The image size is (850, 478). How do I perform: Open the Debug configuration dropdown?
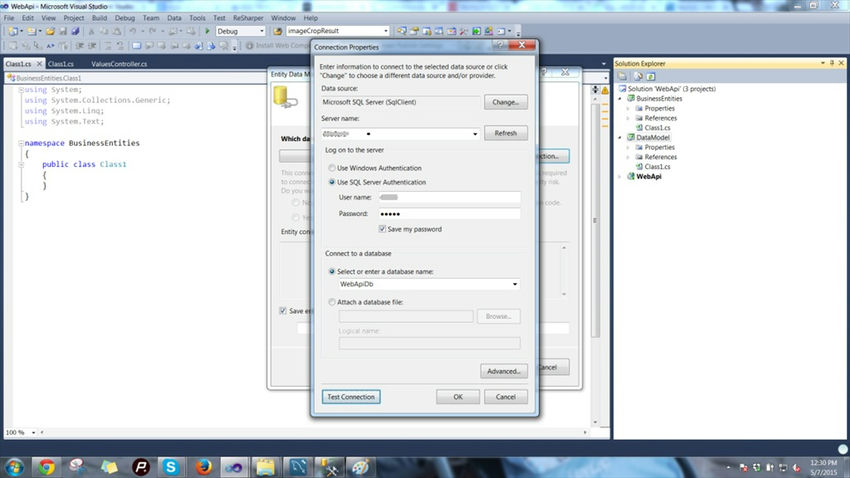[x=261, y=31]
